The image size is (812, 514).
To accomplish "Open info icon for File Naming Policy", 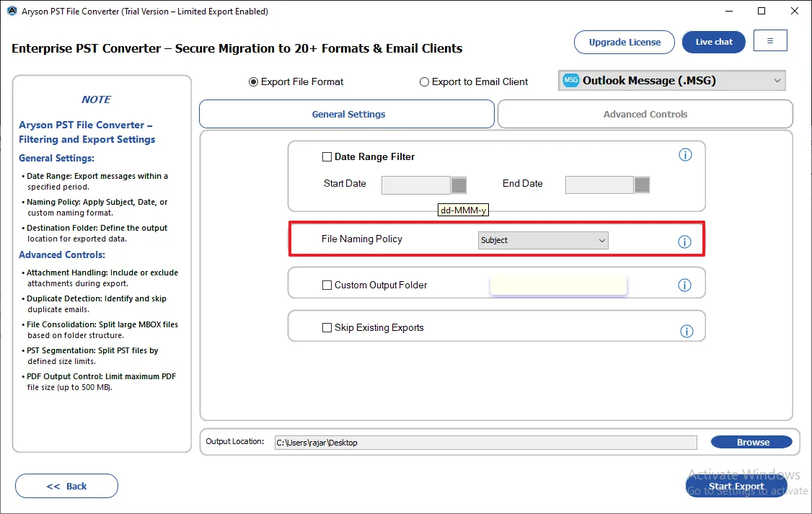I will coord(684,242).
